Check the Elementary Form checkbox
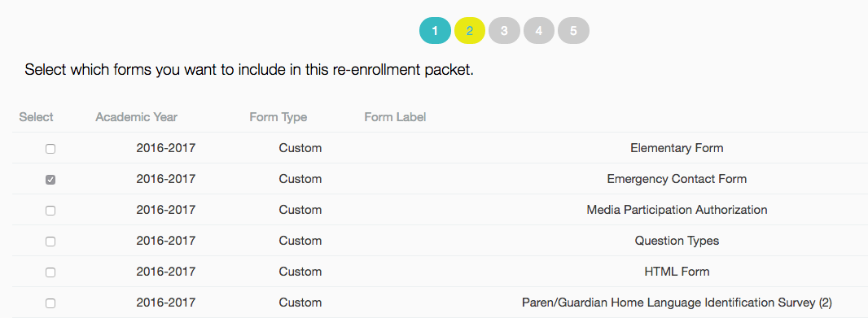 point(50,149)
